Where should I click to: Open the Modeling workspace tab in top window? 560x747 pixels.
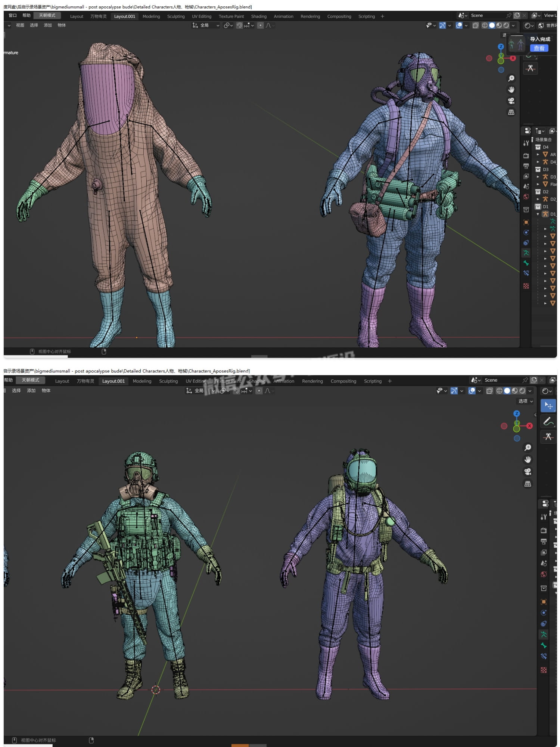coord(151,16)
